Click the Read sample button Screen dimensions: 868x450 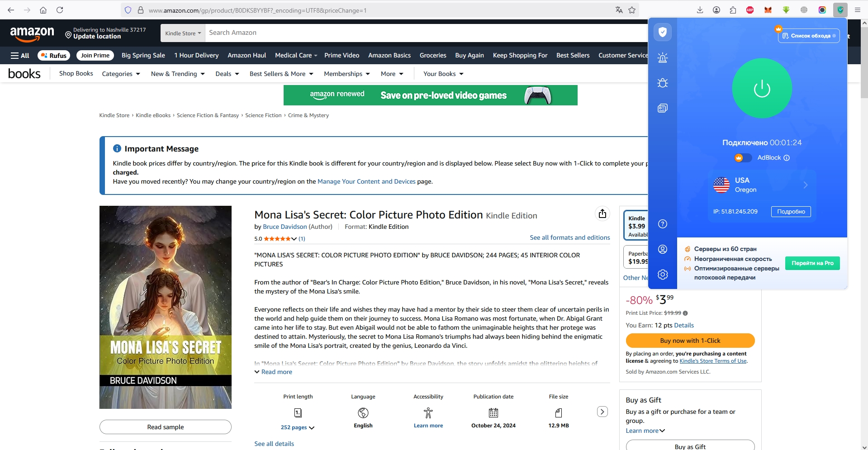[x=166, y=427]
